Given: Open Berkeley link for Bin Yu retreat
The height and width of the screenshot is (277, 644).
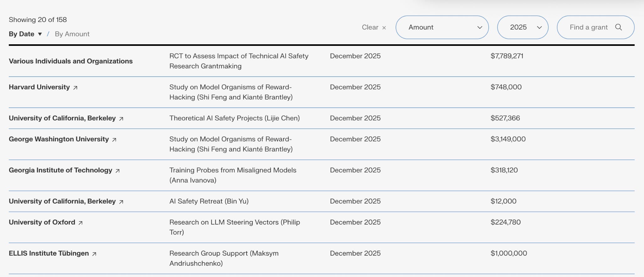Looking at the screenshot, I should (x=62, y=201).
